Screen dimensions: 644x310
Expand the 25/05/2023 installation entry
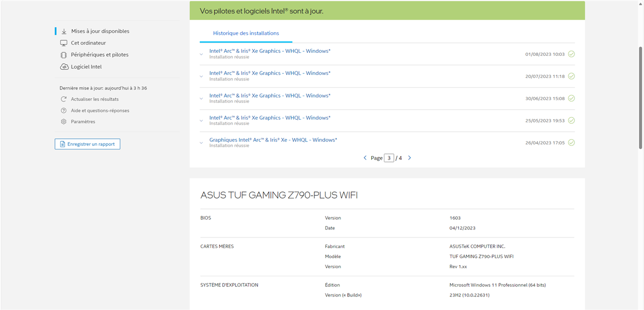201,121
